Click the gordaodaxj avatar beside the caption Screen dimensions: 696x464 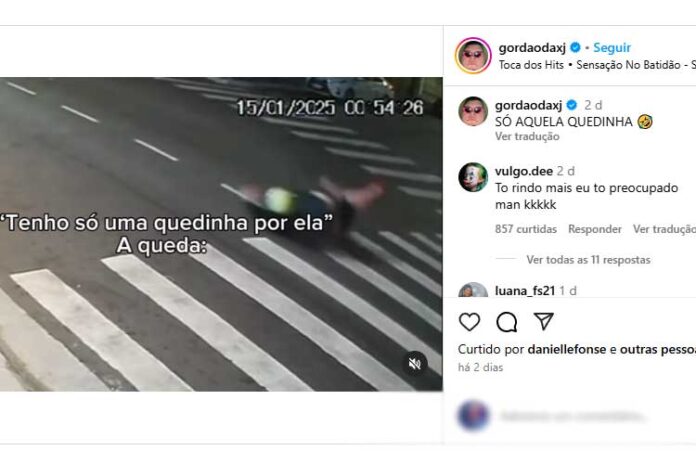[x=473, y=111]
